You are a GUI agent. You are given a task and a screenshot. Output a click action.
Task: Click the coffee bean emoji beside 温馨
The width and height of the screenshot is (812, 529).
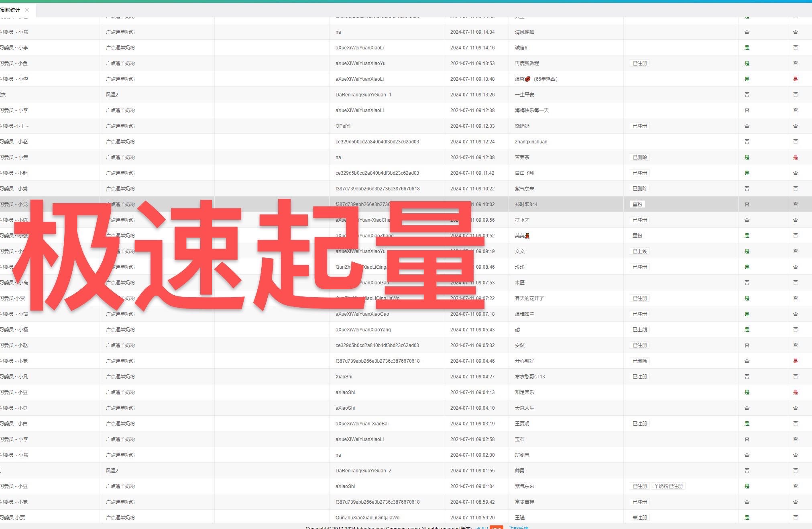pos(528,79)
